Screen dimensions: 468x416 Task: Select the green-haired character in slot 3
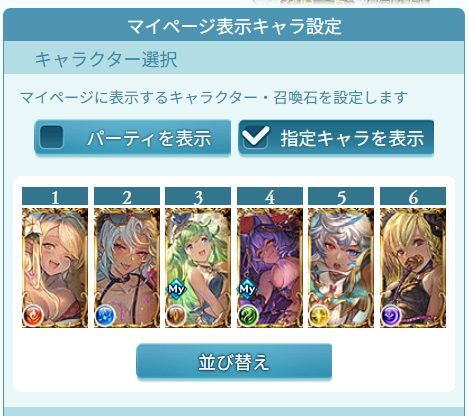pyautogui.click(x=198, y=268)
